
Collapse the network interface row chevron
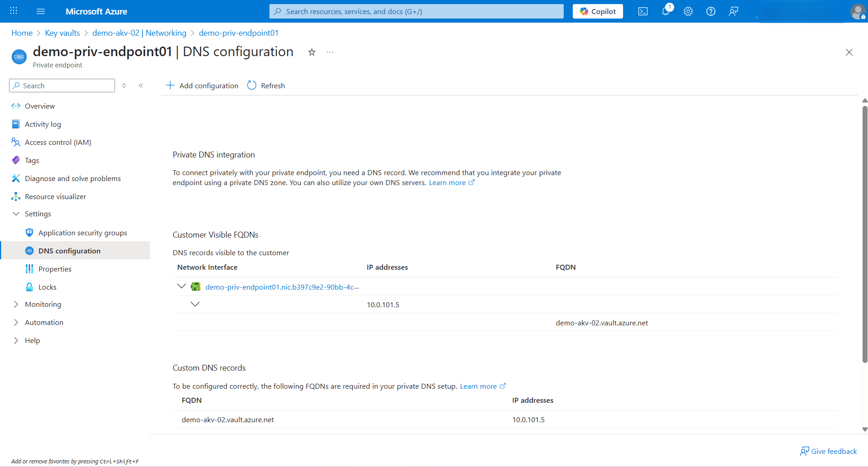coord(181,286)
